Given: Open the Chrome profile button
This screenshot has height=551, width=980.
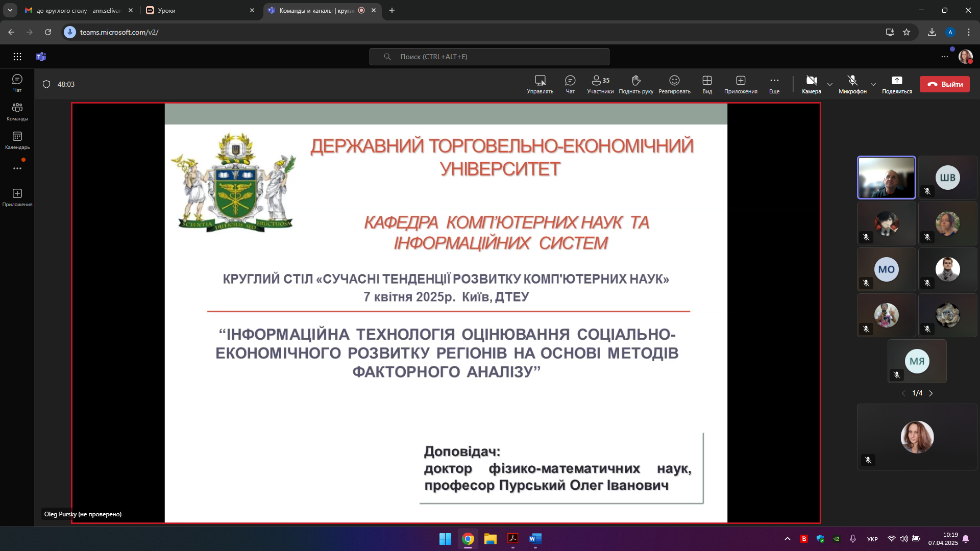Looking at the screenshot, I should click(950, 32).
